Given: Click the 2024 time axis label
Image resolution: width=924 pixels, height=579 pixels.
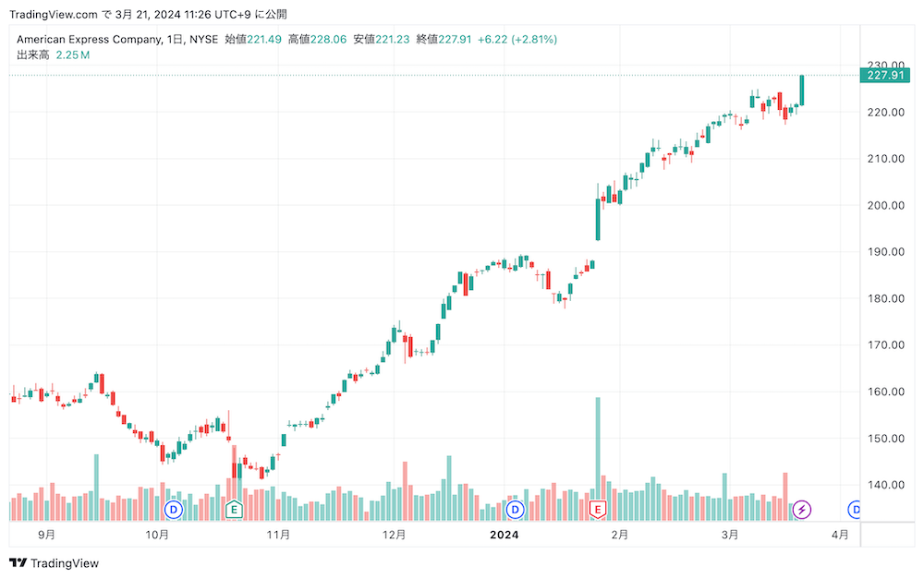Looking at the screenshot, I should coord(505,535).
